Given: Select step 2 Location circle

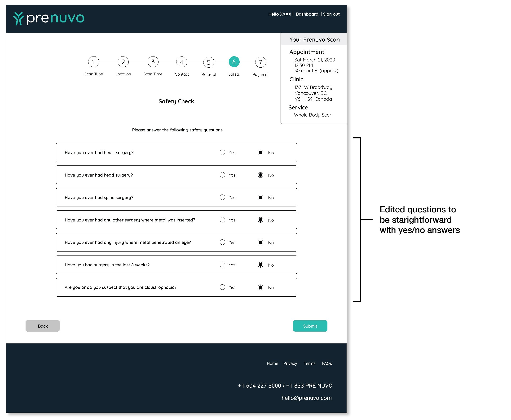Looking at the screenshot, I should [x=123, y=62].
